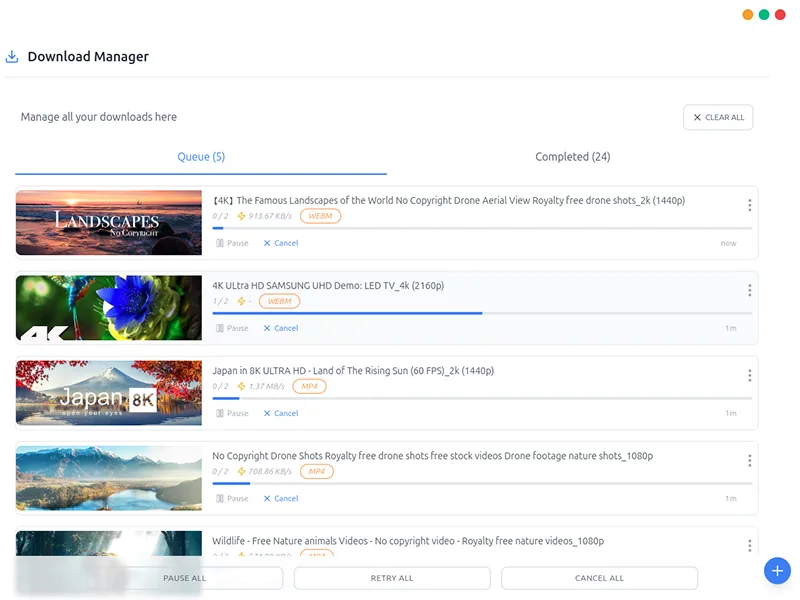Pause the Landscapes download

(x=233, y=242)
